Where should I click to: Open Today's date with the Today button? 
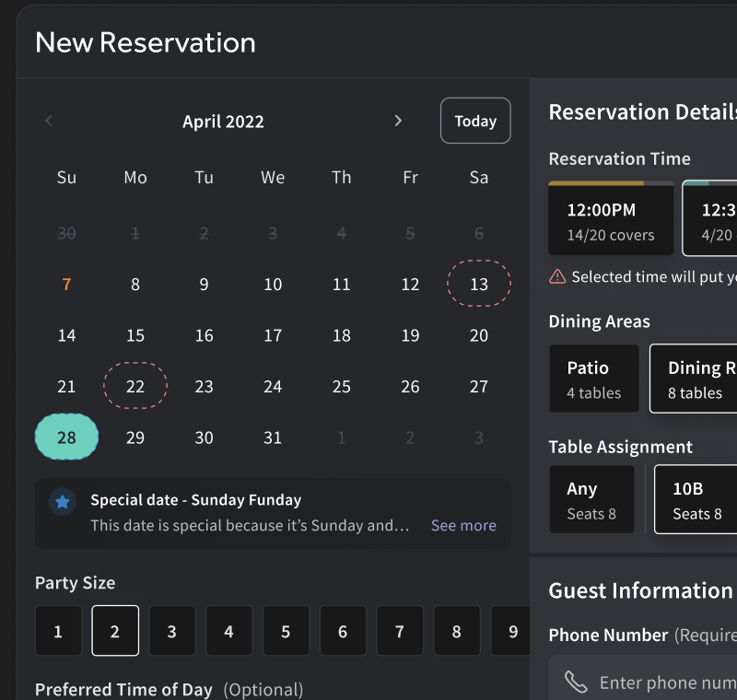point(475,120)
